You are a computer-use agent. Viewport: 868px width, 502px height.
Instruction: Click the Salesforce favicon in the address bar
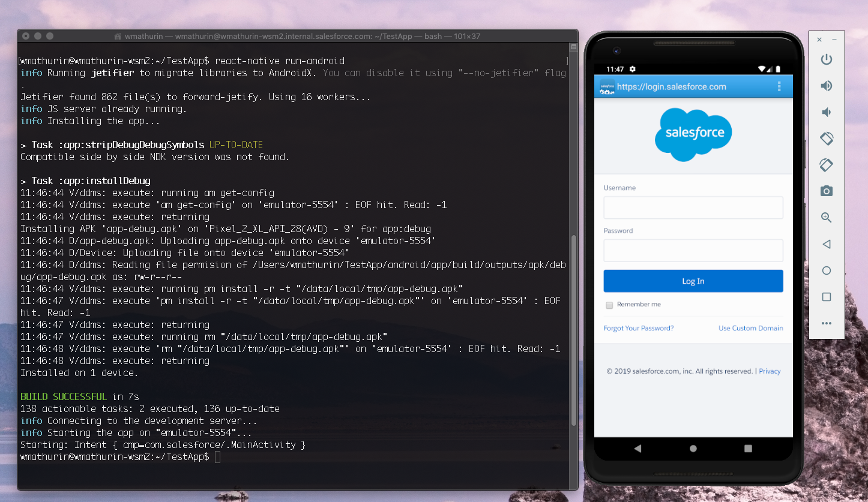tap(608, 86)
